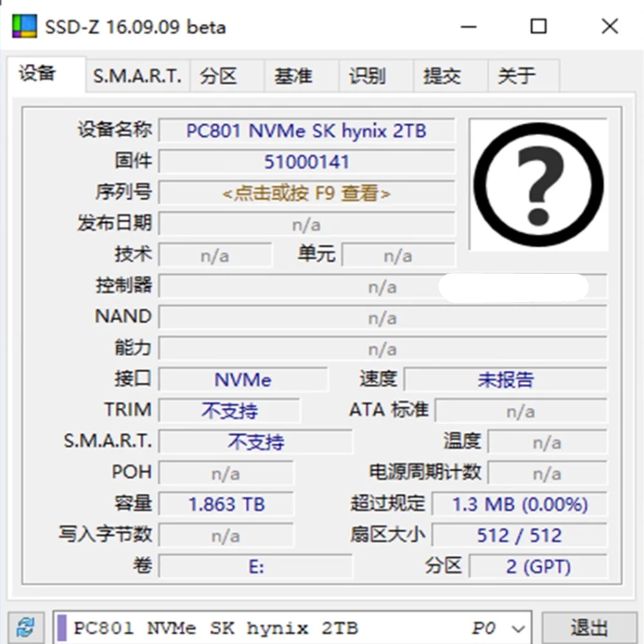Open the 识别 identify tab
Screen dimensions: 644x644
(366, 75)
